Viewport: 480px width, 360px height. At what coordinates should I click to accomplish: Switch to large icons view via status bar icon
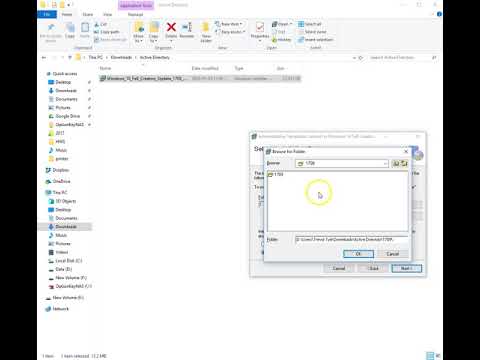tap(438, 356)
